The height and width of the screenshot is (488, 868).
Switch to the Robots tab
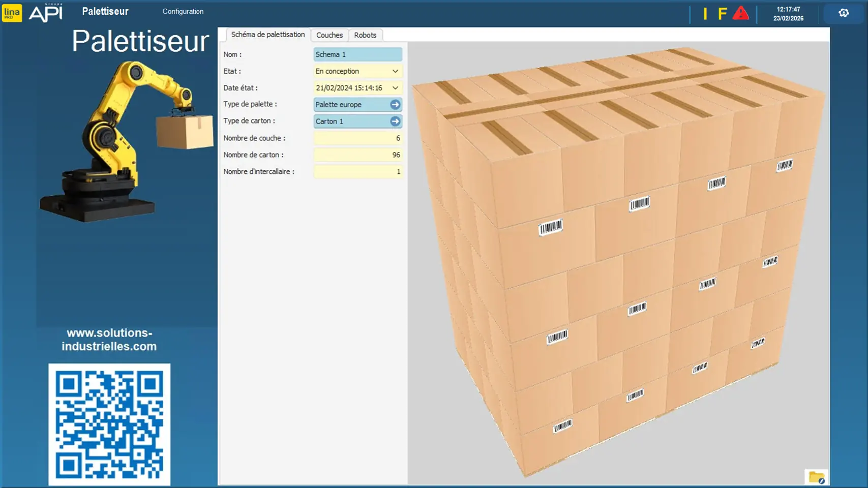(x=365, y=35)
